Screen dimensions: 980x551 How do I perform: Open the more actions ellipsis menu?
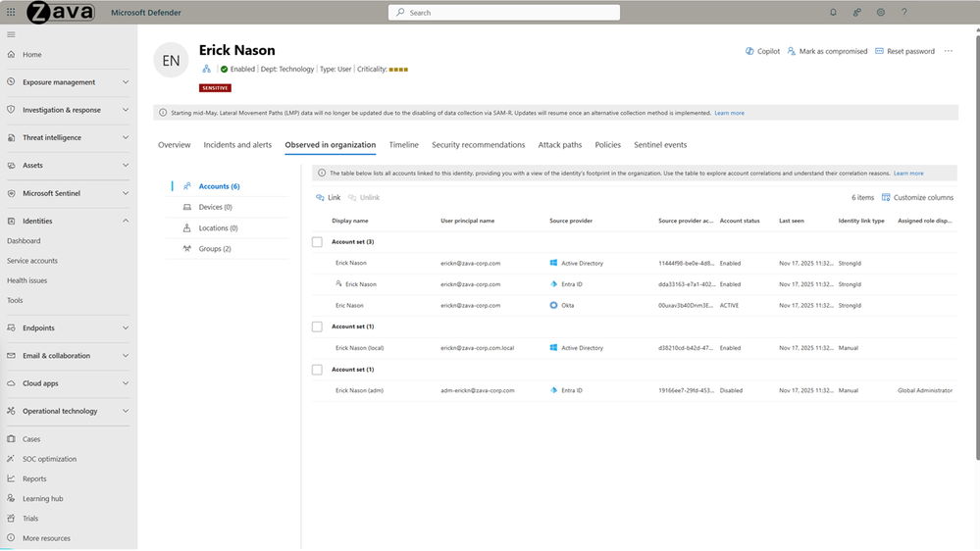(949, 51)
